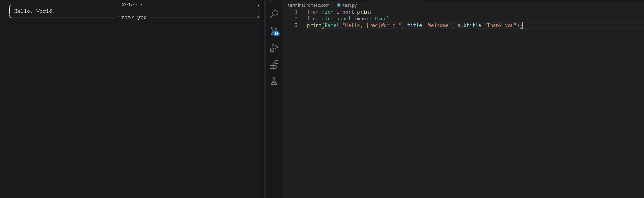644x198 pixels.
Task: Open Source Control with 36 pending changes
Action: [x=274, y=30]
